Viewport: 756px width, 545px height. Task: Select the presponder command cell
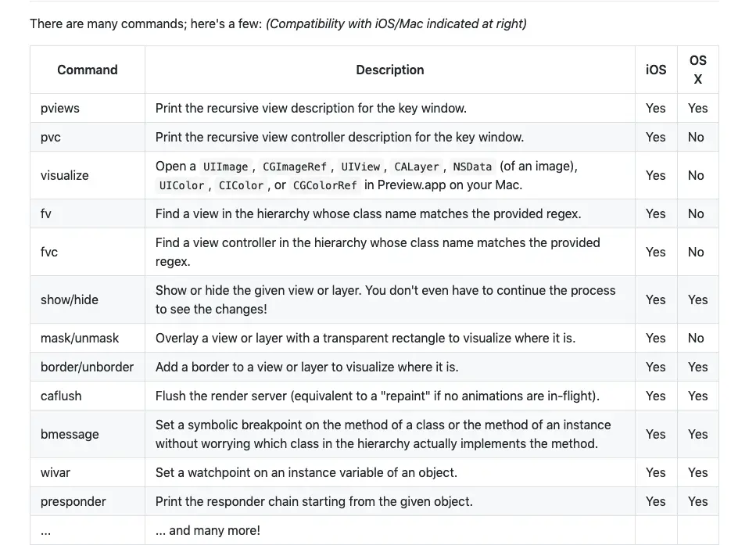click(x=73, y=501)
